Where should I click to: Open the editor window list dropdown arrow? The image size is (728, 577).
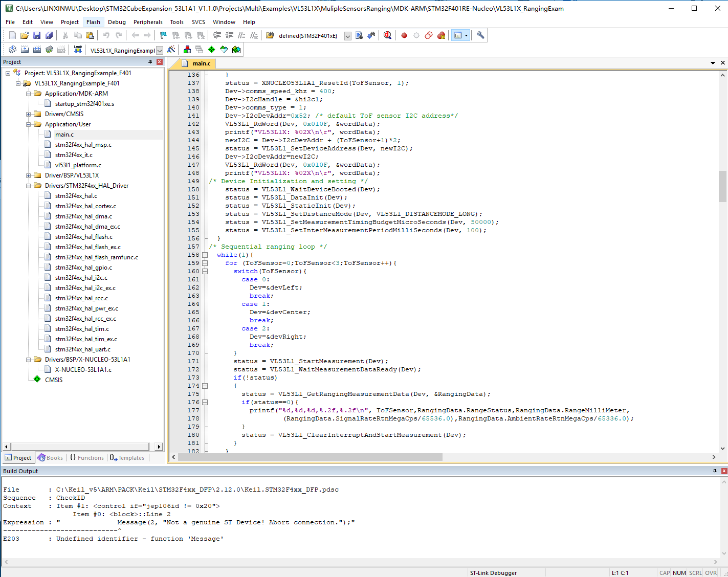tap(713, 63)
